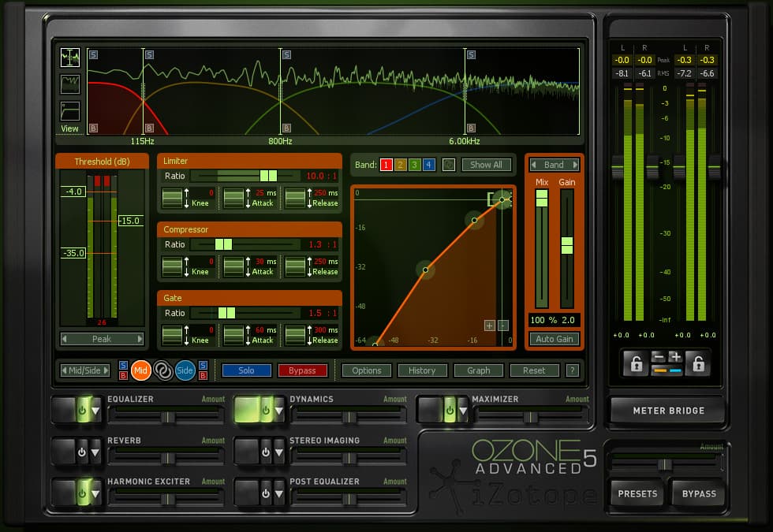Open the Stereo Imaging module dropdown arrow
This screenshot has height=532, width=773.
(x=279, y=452)
